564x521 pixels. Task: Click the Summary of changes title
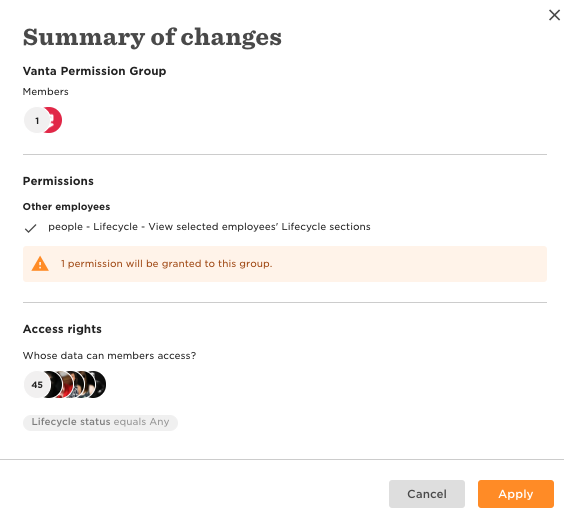(x=152, y=37)
